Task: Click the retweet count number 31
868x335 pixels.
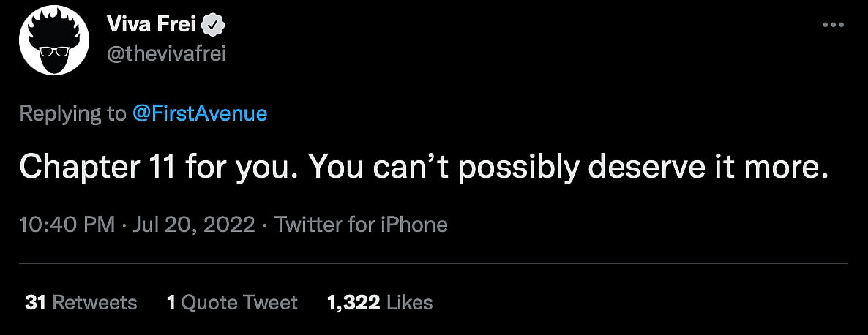Action: click(34, 302)
